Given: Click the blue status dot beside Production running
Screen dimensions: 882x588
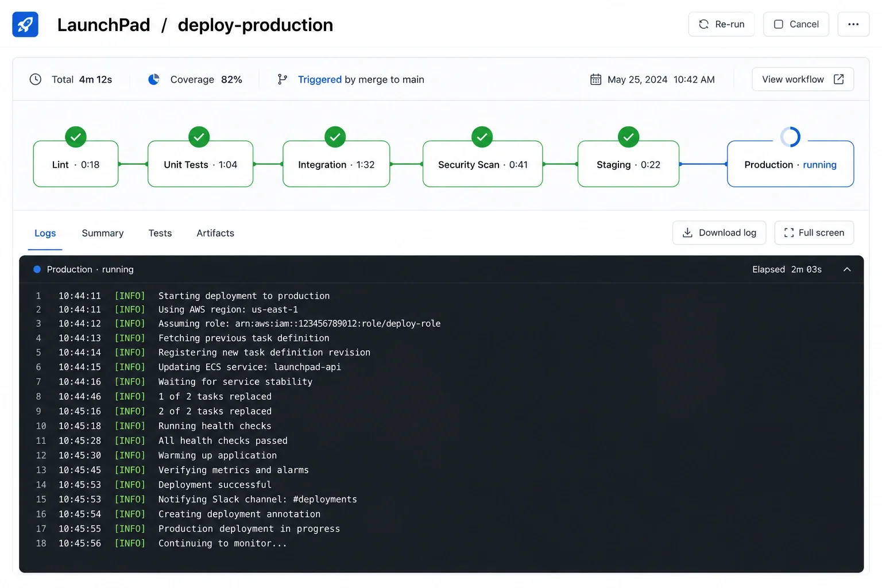Looking at the screenshot, I should click(x=37, y=269).
